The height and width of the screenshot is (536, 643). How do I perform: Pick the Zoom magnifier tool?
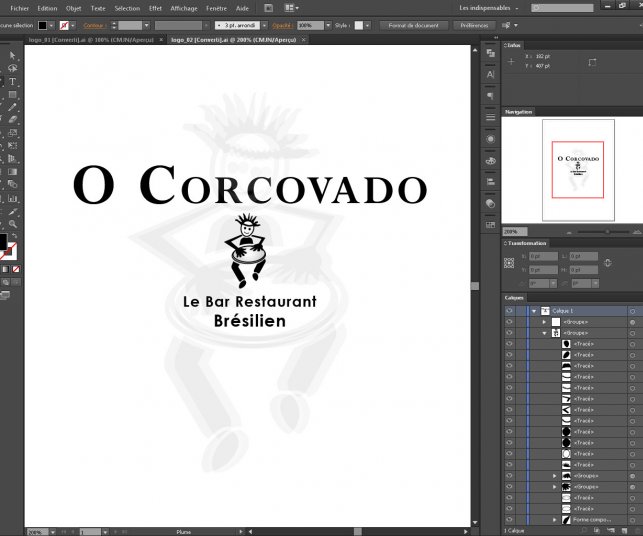pos(12,223)
